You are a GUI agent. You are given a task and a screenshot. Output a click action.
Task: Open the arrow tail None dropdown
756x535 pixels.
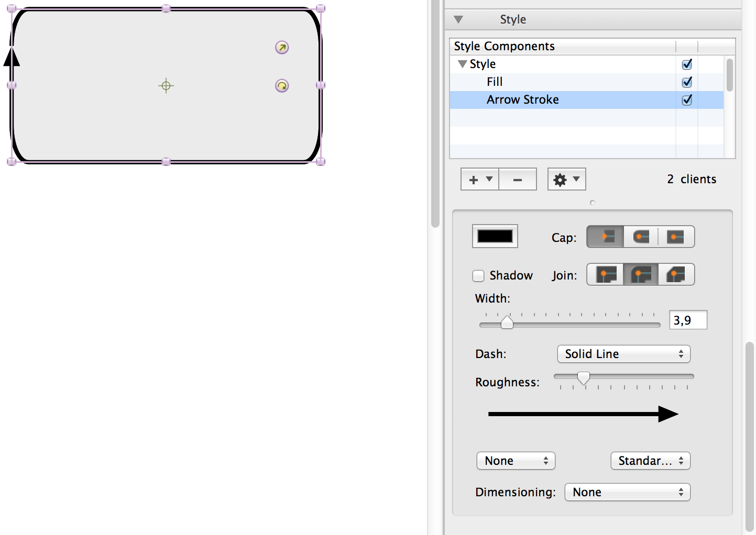[516, 461]
